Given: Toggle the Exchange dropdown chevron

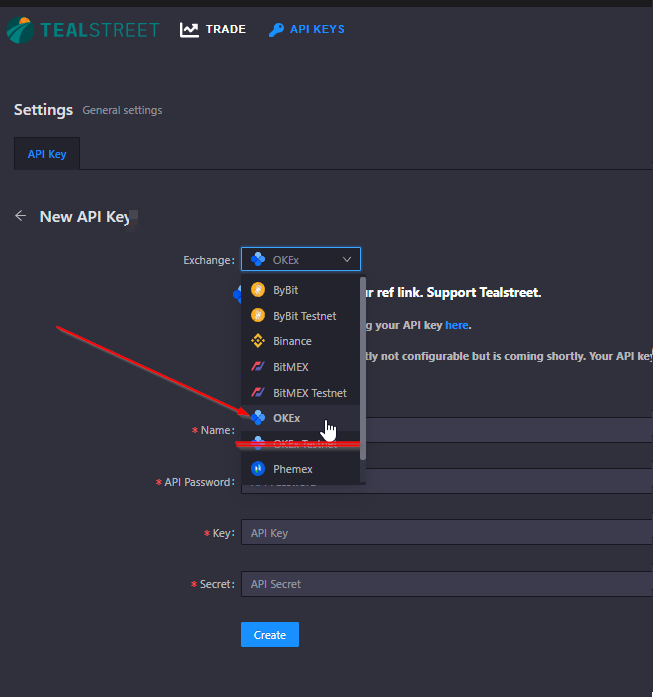Looking at the screenshot, I should 347,260.
